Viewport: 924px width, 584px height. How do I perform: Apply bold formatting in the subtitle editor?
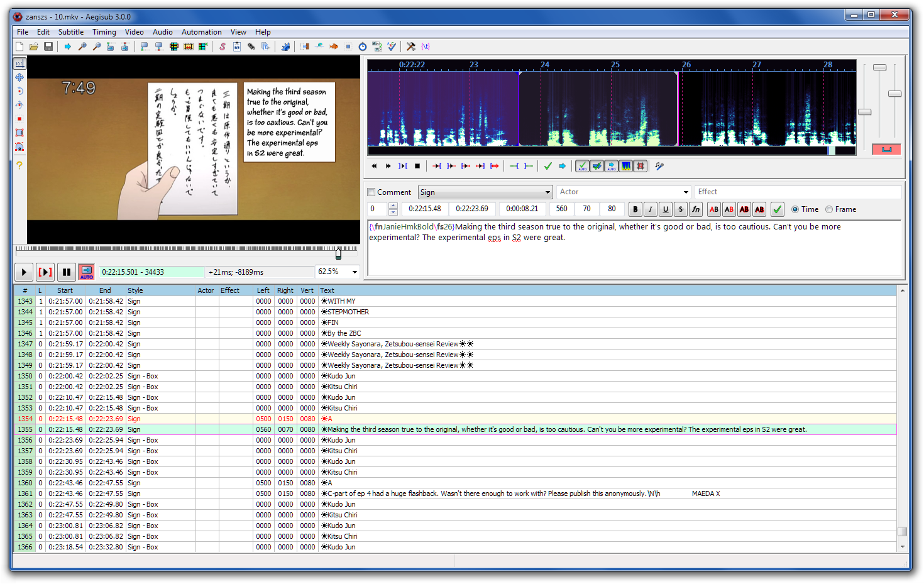(x=635, y=209)
